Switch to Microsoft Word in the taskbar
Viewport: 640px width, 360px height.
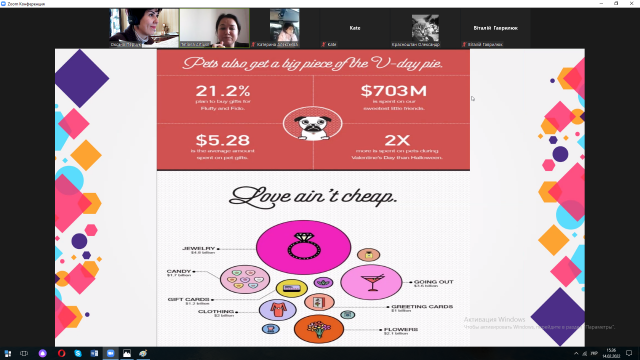pyautogui.click(x=94, y=353)
